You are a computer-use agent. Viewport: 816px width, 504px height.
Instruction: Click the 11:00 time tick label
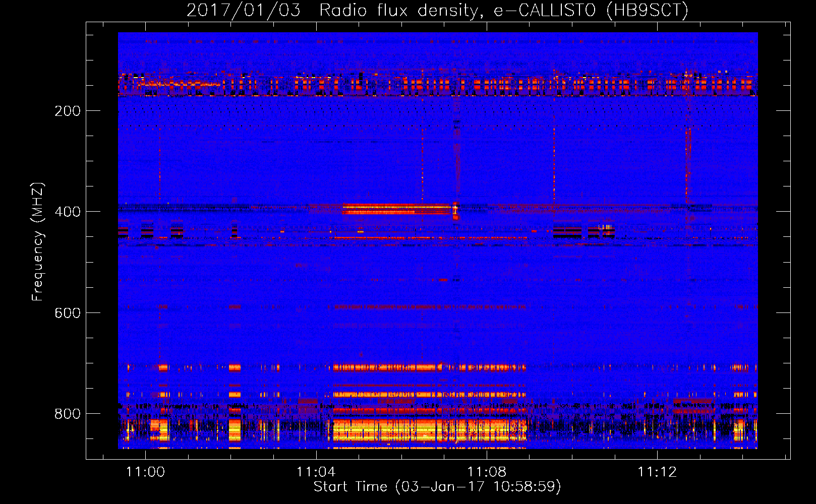point(145,472)
